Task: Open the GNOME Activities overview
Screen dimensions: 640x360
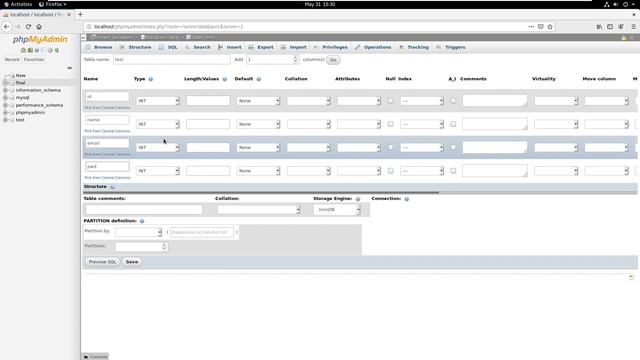Action: tap(18, 4)
